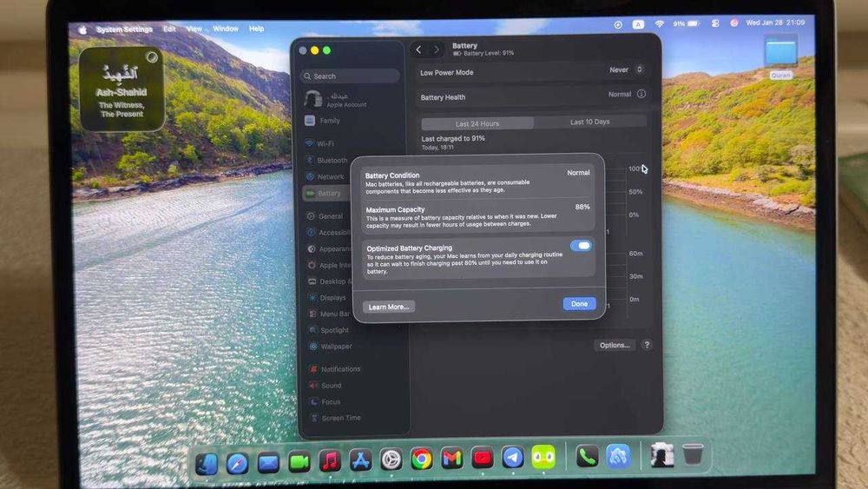
Task: Open the Apple menu
Action: (82, 30)
